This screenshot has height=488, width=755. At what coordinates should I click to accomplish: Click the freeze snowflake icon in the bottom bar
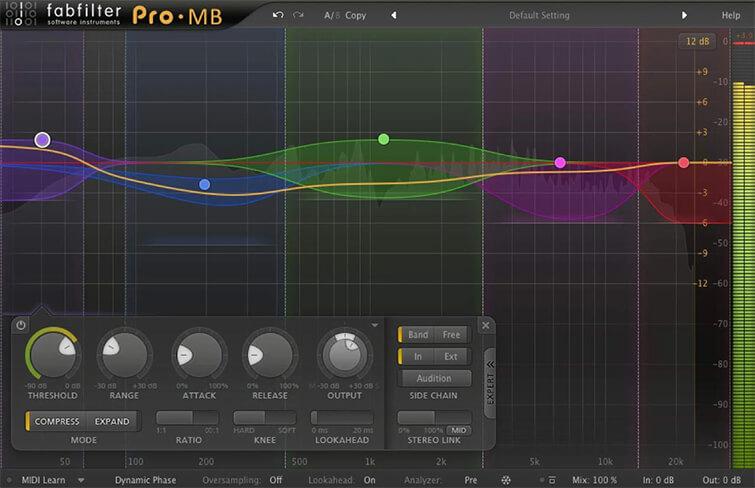[x=506, y=480]
